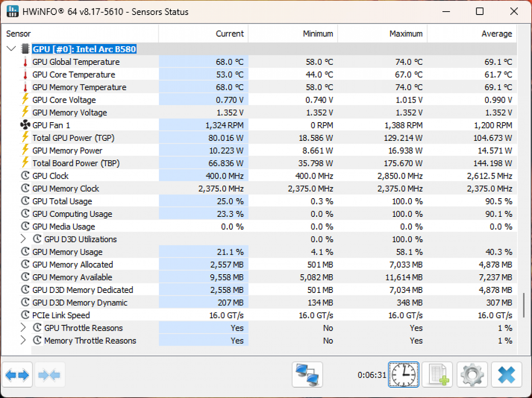Screen dimensions: 532x398
Task: Expand Memory Throttle Reasons
Action: (23, 340)
